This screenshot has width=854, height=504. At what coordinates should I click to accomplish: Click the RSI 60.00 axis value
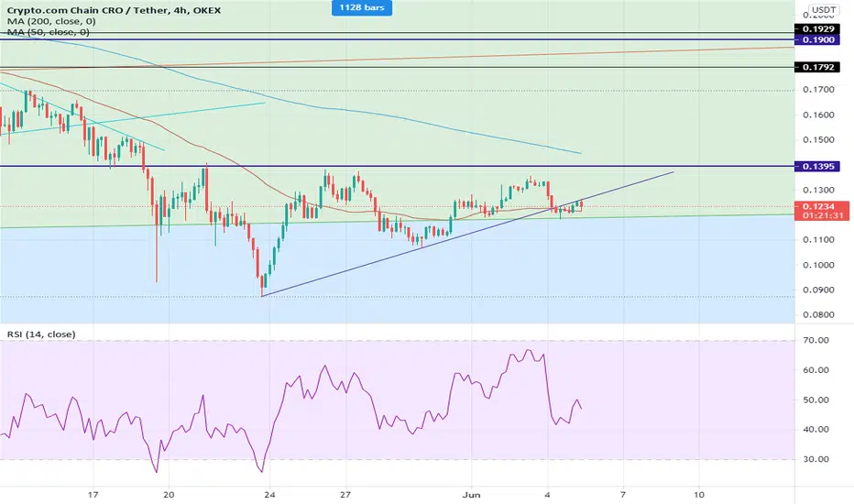point(816,370)
